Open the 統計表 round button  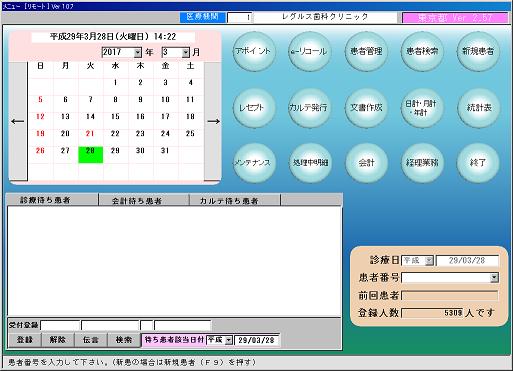478,108
